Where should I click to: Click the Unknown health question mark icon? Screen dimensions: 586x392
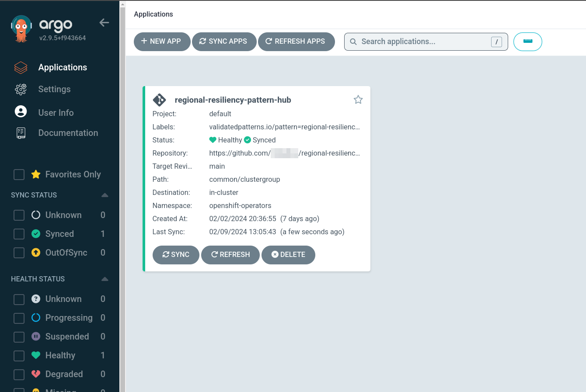[36, 299]
